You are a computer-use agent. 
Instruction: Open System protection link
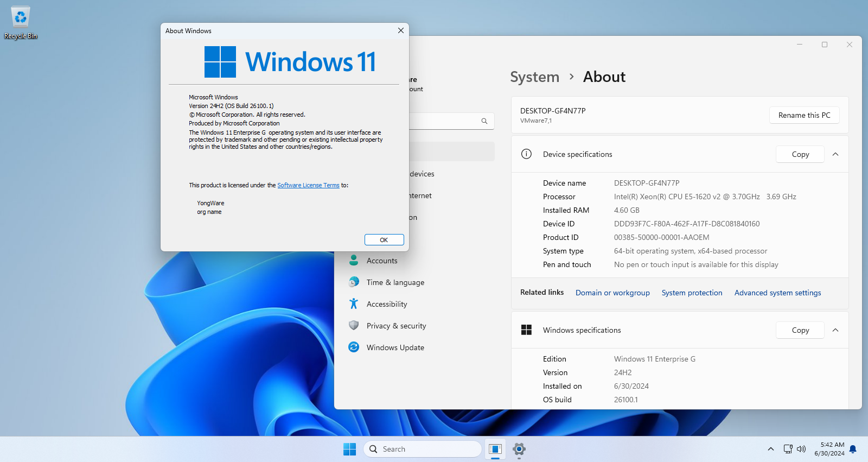(692, 293)
